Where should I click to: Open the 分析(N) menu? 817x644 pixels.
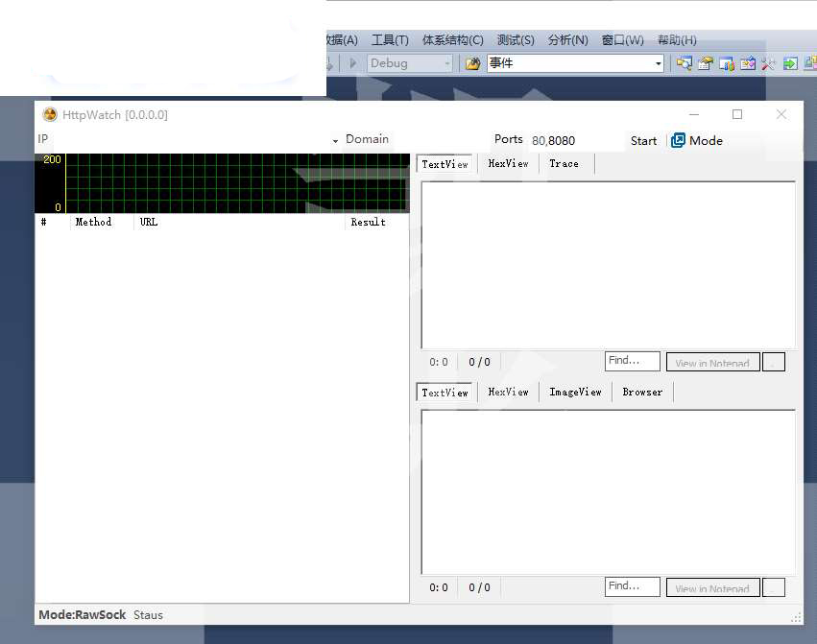pos(567,40)
